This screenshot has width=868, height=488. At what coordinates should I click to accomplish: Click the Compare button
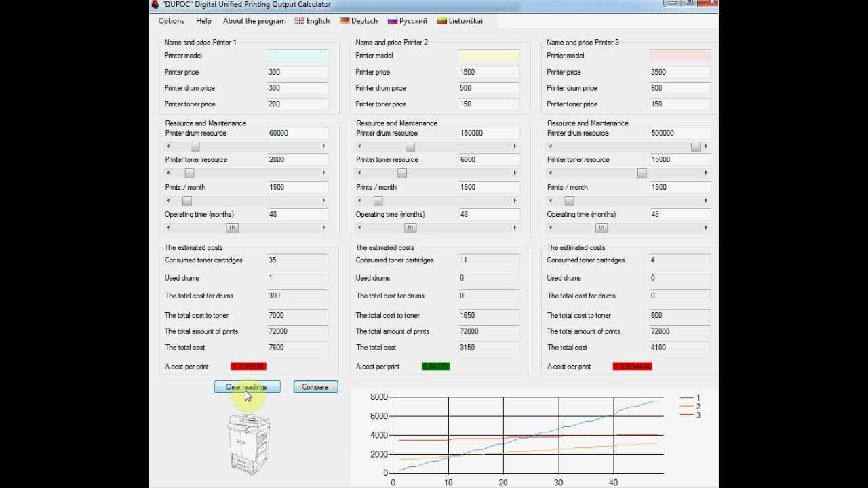point(315,387)
